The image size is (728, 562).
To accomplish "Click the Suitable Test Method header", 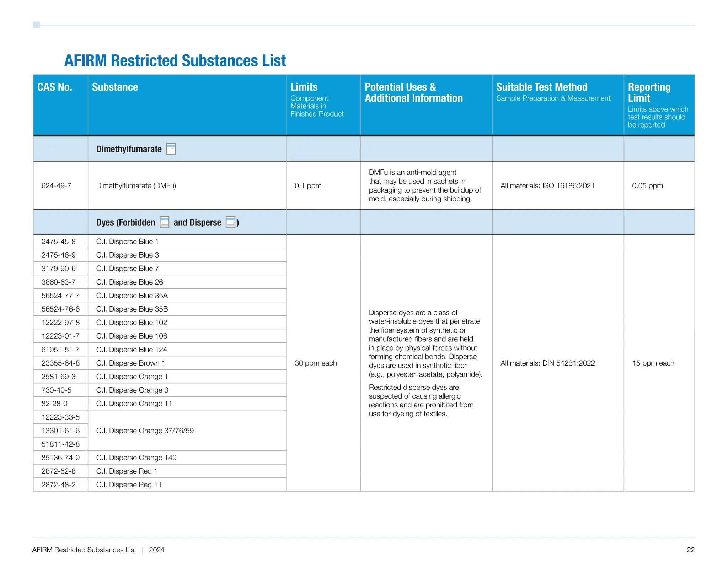I will coord(542,87).
